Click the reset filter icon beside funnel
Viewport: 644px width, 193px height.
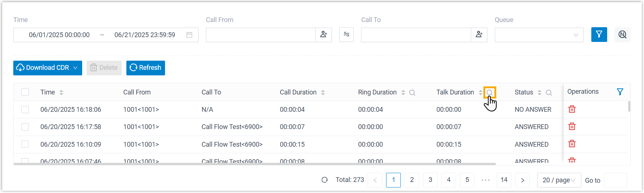[x=622, y=35]
